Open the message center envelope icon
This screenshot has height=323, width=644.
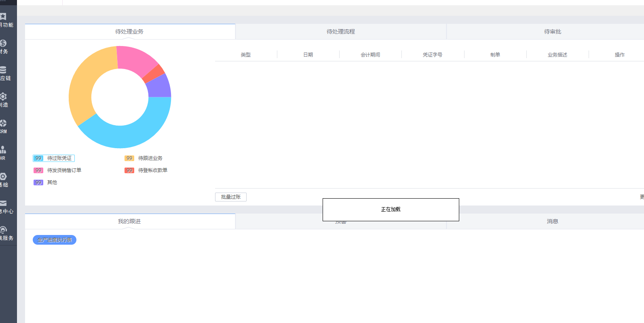tap(3, 203)
